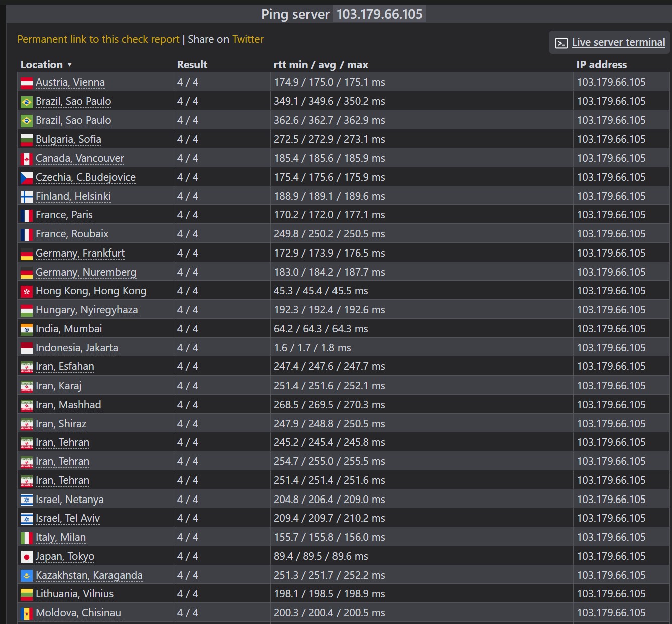Open the Finland, Helsinki location link
This screenshot has height=624, width=672.
coord(73,196)
